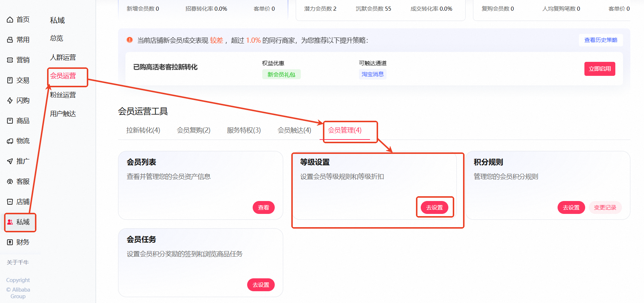
Task: Click 设置会员等级规则和等级折扣 description
Action: [342, 177]
